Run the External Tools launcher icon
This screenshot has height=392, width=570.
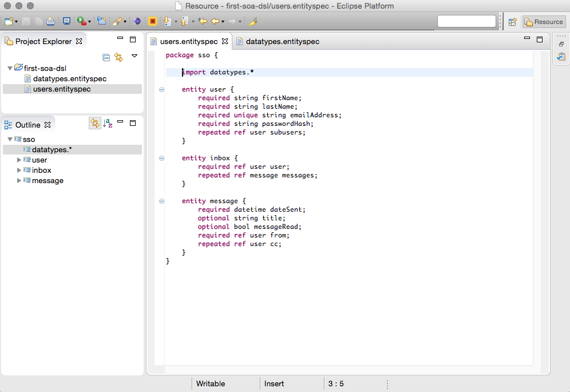(81, 21)
